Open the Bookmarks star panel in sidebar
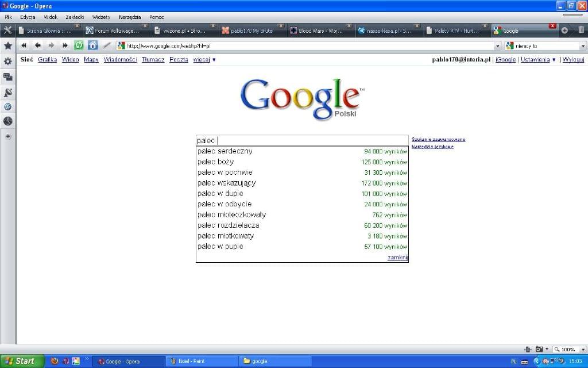Viewport: 588px width, 368px height. [8, 46]
